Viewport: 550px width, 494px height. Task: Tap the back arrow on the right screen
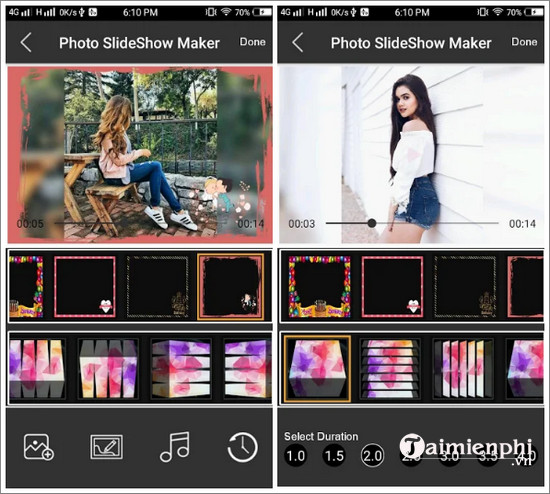pyautogui.click(x=297, y=42)
